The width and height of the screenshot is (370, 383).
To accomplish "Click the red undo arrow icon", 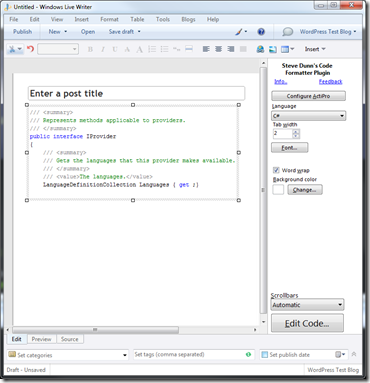I will tap(30, 49).
